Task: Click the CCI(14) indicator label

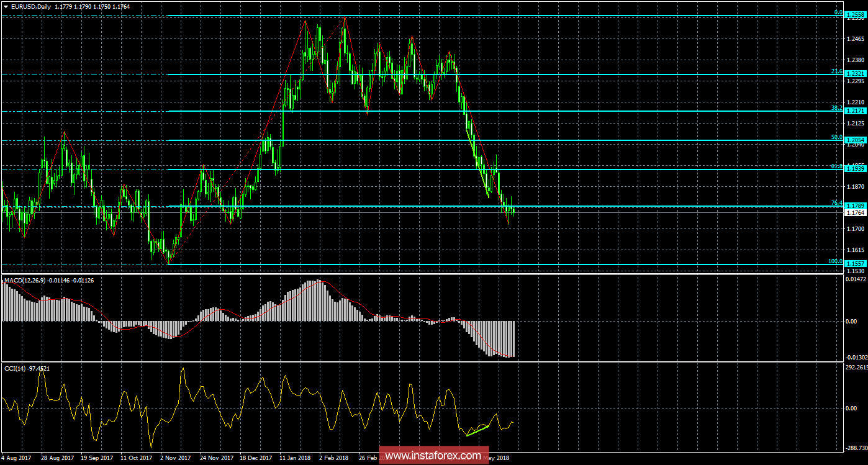Action: [16, 368]
